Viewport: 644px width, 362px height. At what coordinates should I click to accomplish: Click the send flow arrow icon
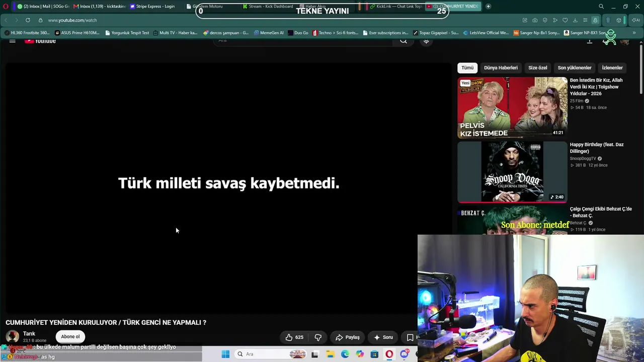point(555,20)
